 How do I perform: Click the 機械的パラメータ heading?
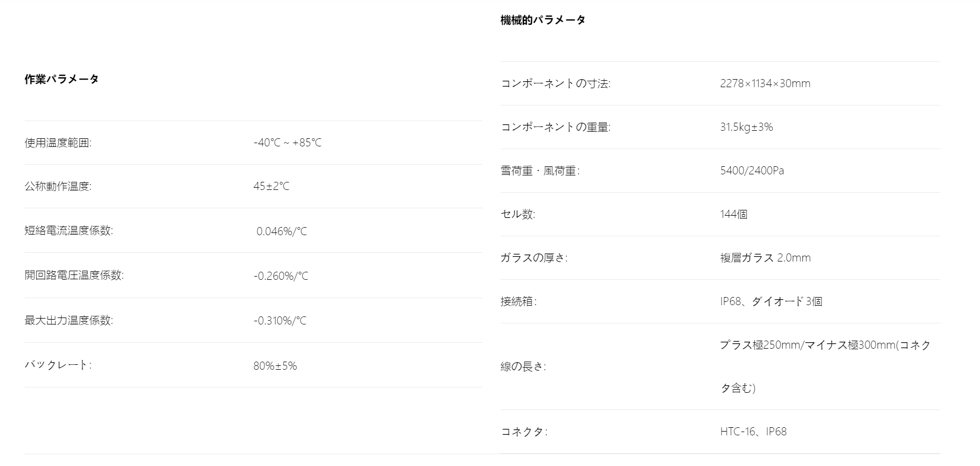click(x=542, y=20)
